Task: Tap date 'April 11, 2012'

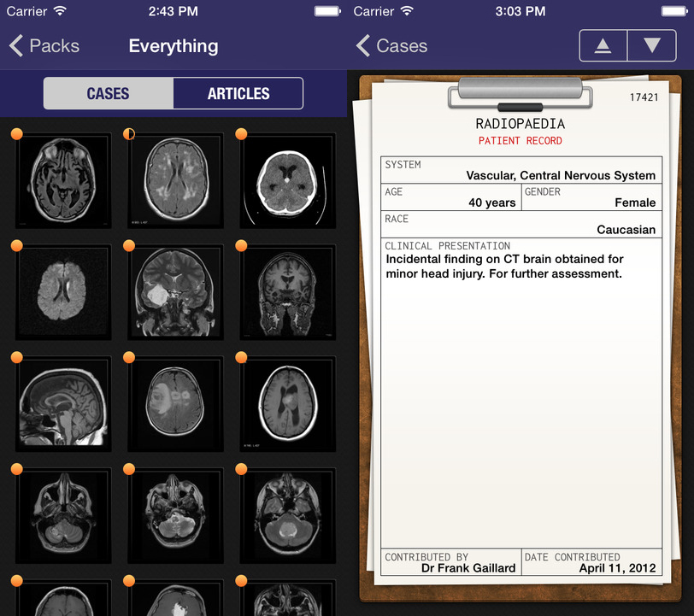Action: (617, 568)
